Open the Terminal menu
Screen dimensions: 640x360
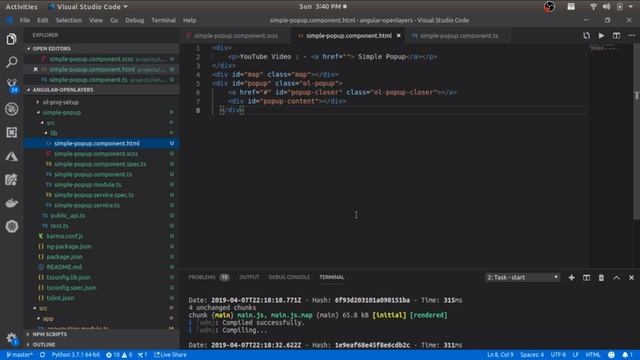pyautogui.click(x=163, y=20)
